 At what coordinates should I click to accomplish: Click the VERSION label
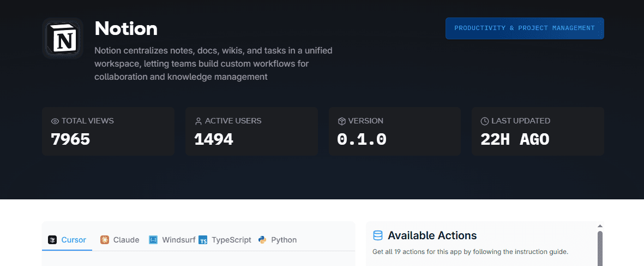click(x=365, y=121)
